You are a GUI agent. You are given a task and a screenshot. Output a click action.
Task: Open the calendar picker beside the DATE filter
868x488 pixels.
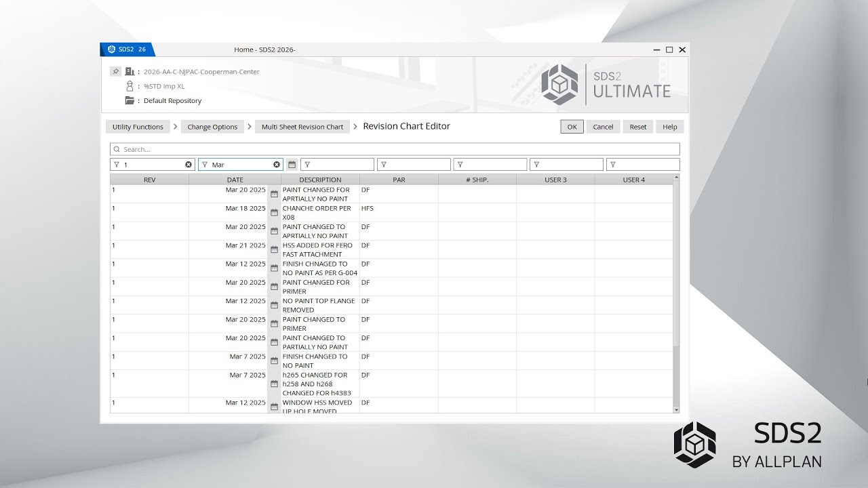point(292,165)
